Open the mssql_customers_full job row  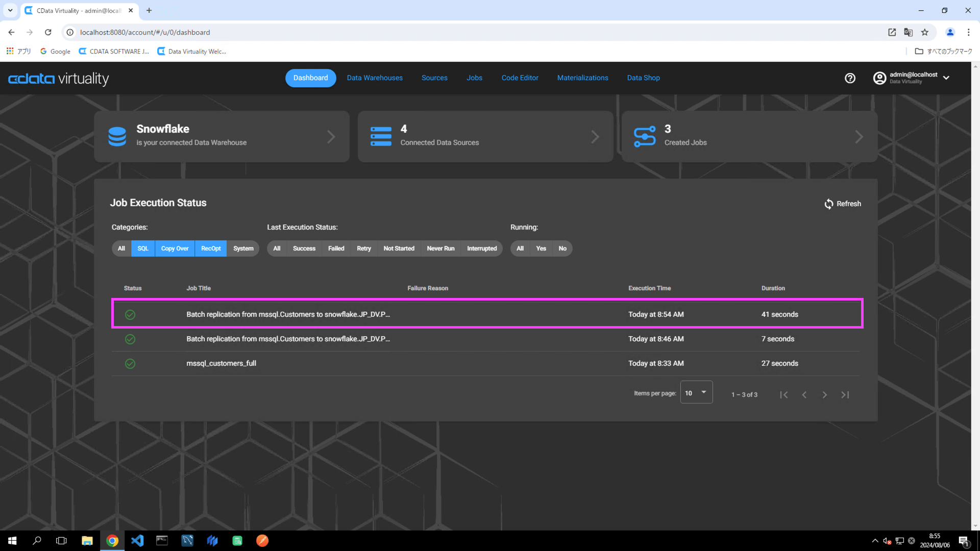click(221, 364)
